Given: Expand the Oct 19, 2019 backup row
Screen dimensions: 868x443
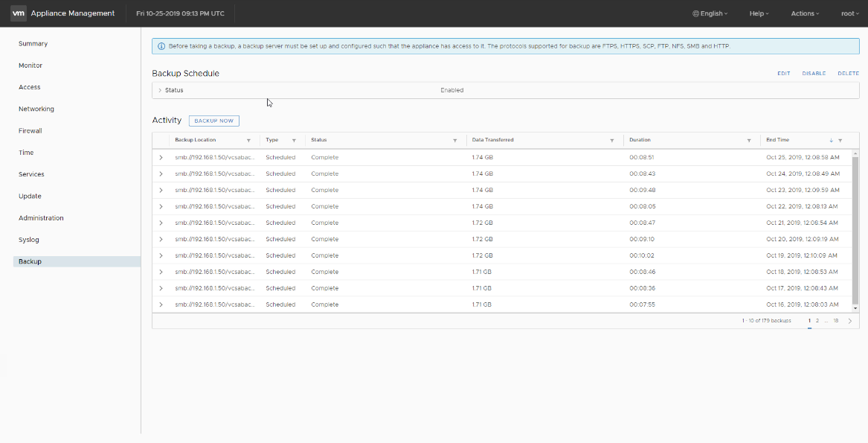Looking at the screenshot, I should [161, 255].
